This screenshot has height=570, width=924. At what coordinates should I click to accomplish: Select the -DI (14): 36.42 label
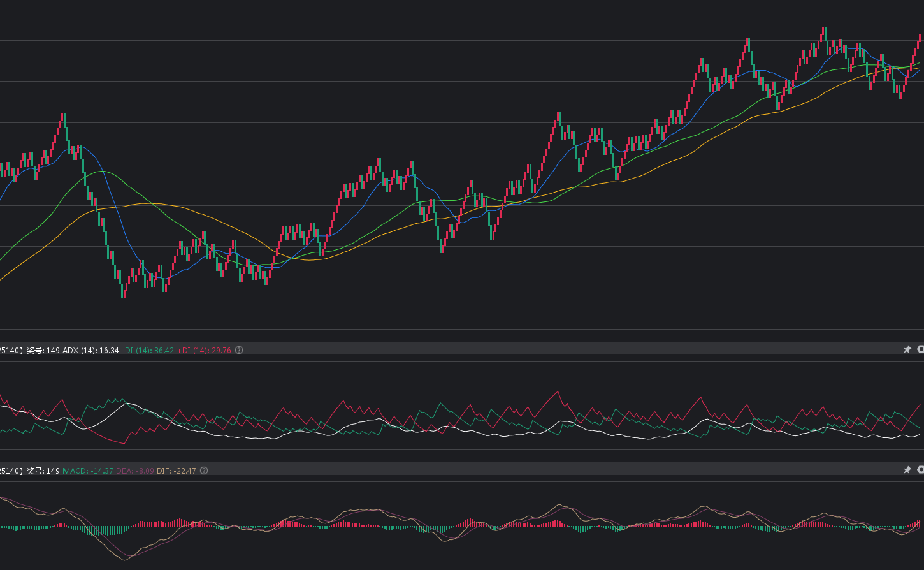148,350
